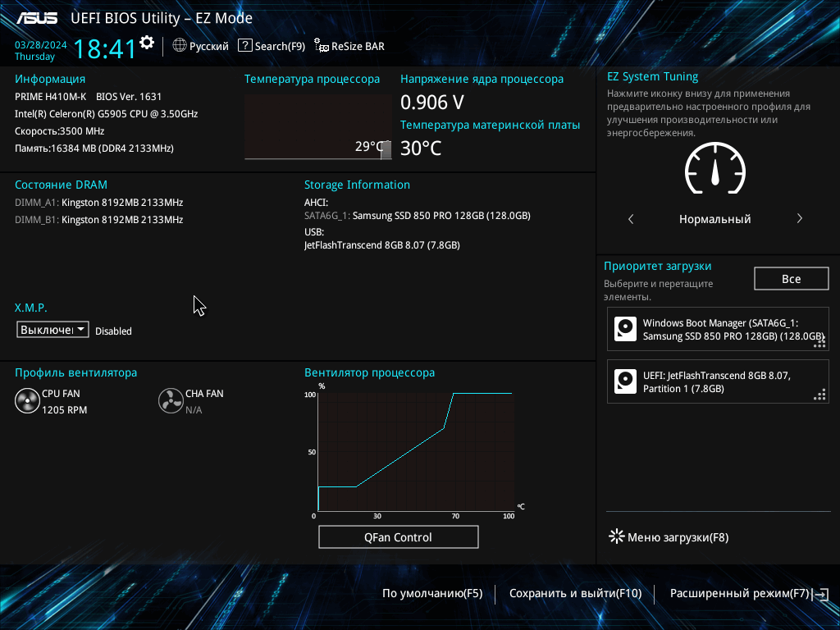Click the Все boot priority button
Viewport: 840px width, 630px height.
[x=792, y=279]
